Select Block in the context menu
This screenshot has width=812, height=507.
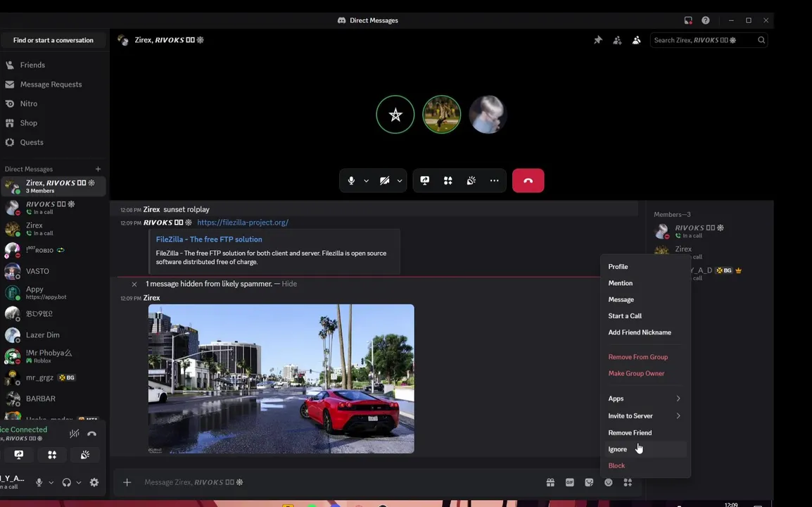pos(645,465)
